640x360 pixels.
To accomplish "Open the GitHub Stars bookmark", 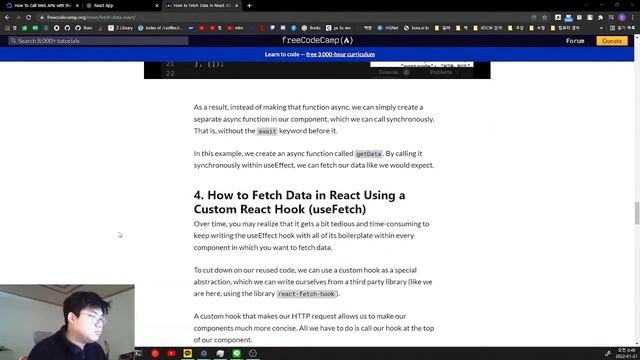I will [84, 28].
